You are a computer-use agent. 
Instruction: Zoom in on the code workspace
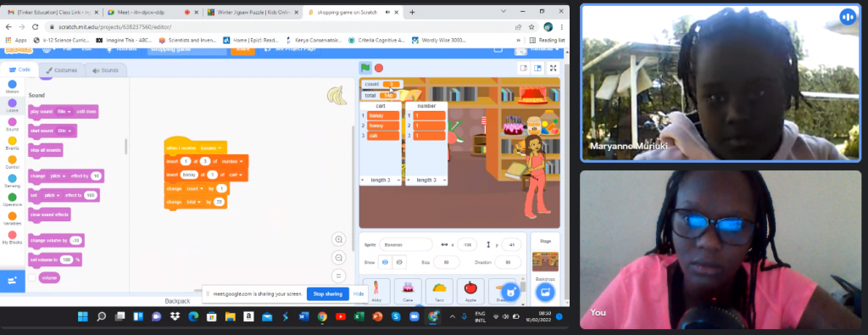339,239
